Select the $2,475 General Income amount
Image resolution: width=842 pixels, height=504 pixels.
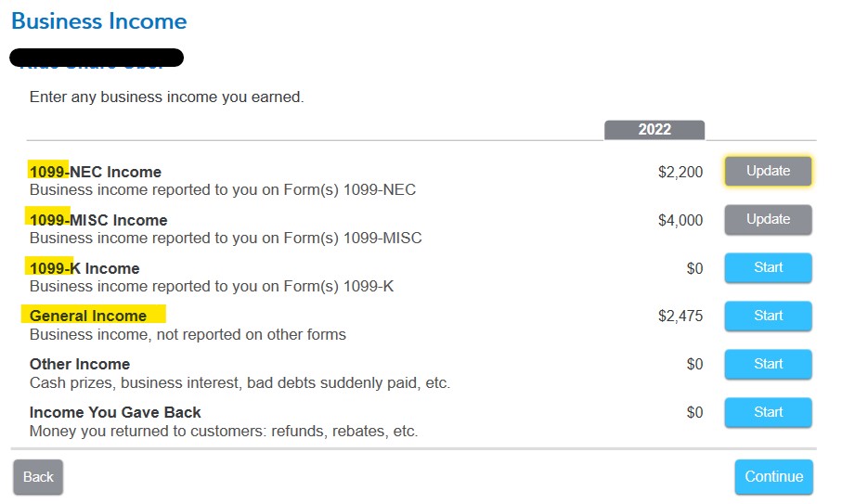680,317
